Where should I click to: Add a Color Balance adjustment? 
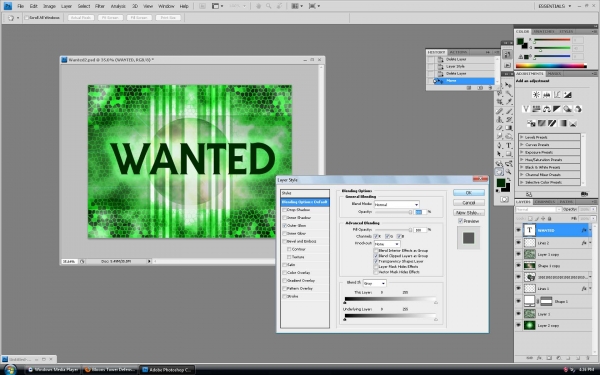(x=546, y=109)
